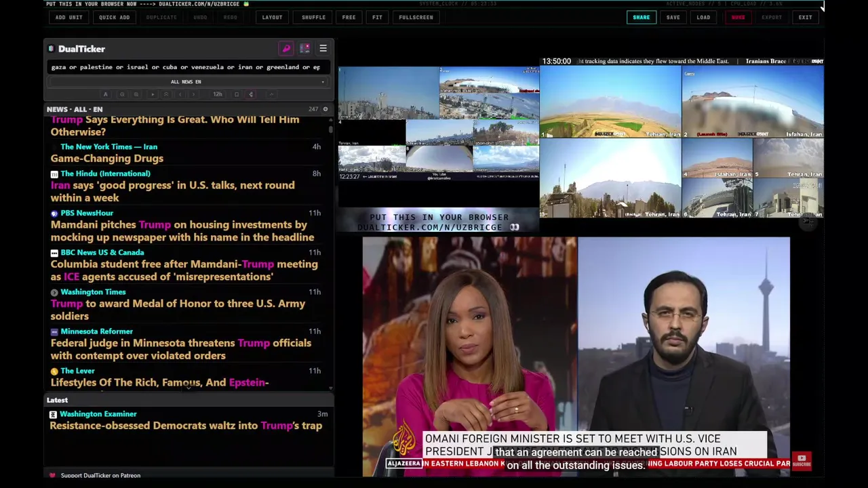Click the LOAD button
Screen dimensions: 868x488
(703, 18)
